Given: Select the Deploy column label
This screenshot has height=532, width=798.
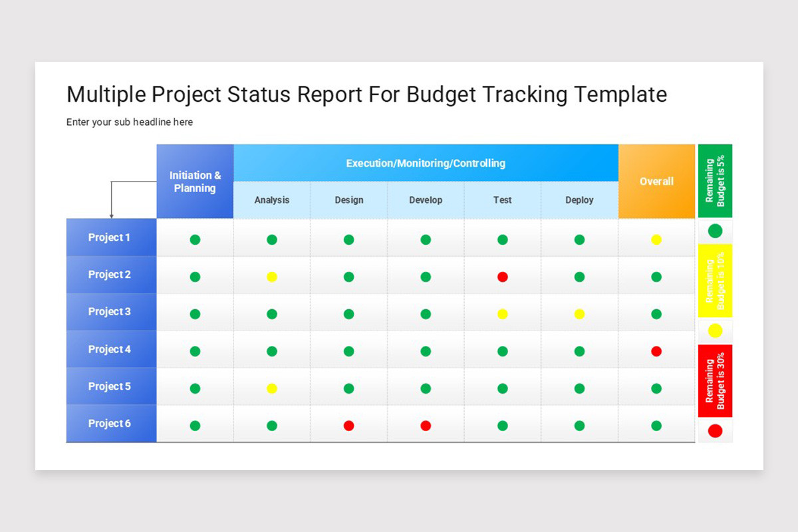Looking at the screenshot, I should pos(579,199).
